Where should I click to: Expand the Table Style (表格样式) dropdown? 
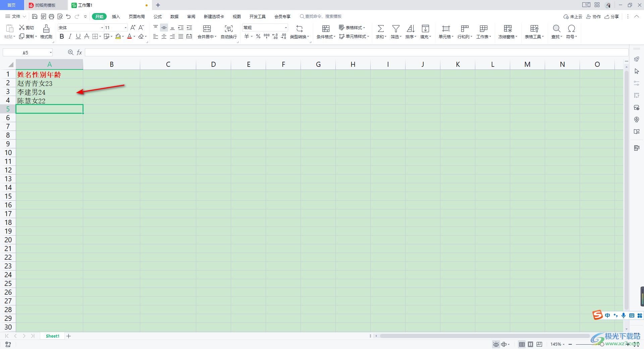coord(364,28)
